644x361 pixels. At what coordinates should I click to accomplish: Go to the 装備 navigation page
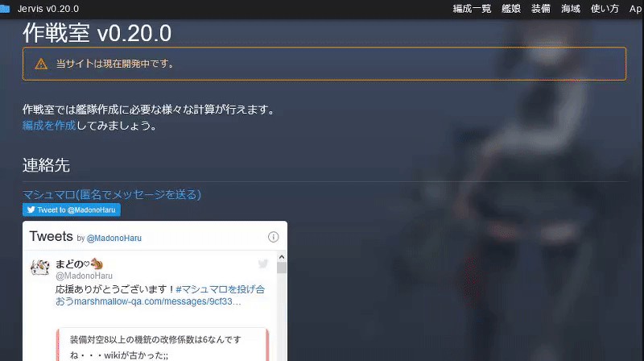pos(541,9)
